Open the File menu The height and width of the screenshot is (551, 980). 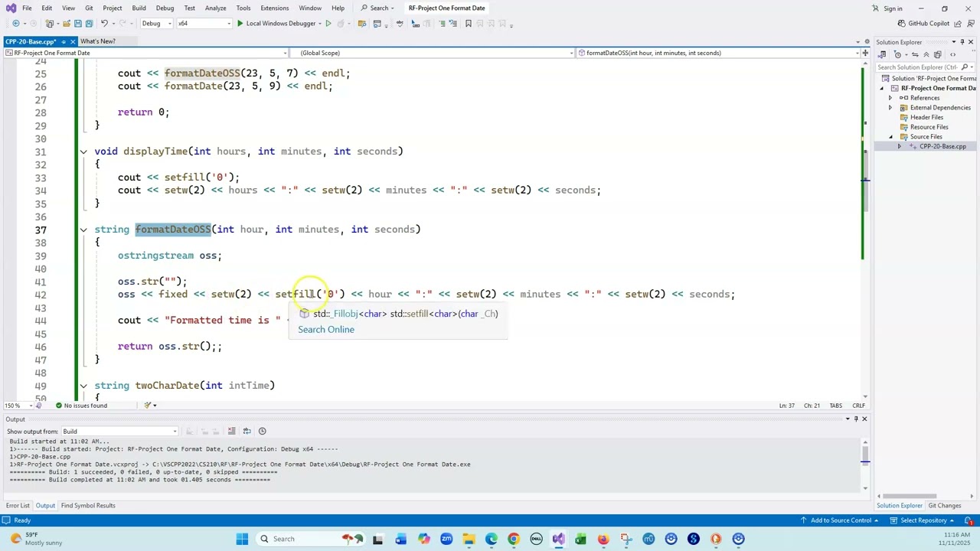27,8
